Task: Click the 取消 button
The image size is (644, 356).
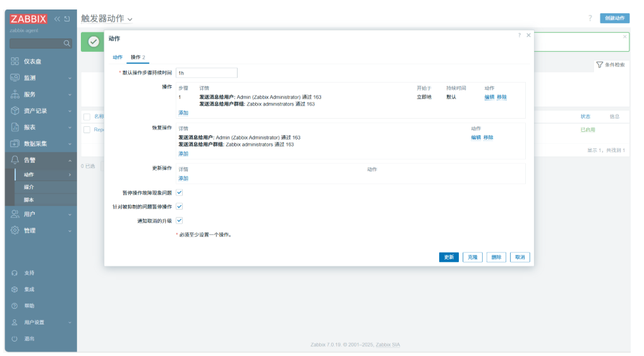Action: [520, 257]
